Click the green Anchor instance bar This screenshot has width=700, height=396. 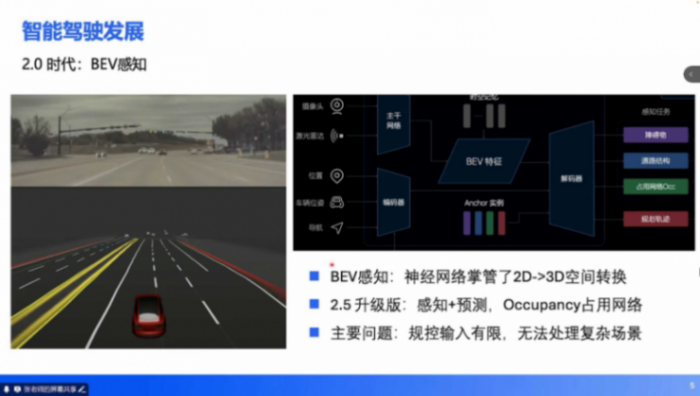tap(490, 223)
